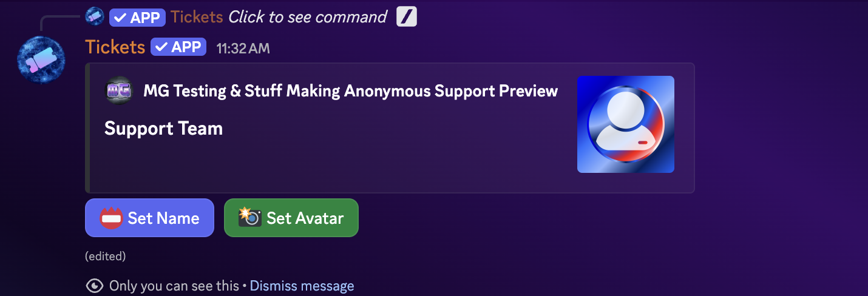Screen dimensions: 868x296
Task: Click the small Tickets avatar in reply line
Action: tap(95, 16)
